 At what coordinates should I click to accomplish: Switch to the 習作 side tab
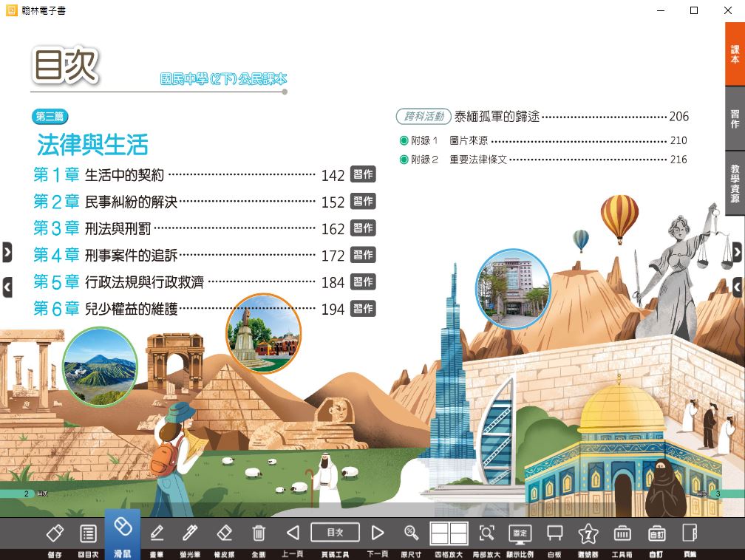click(735, 119)
